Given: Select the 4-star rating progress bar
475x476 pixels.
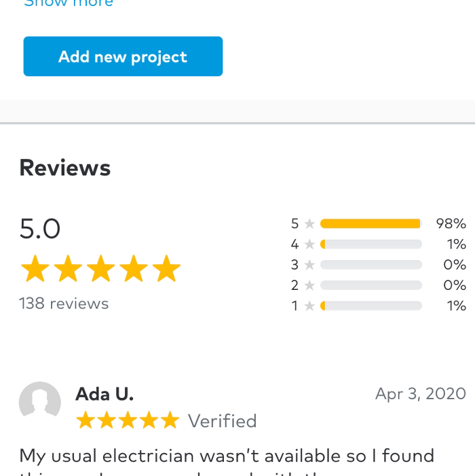Looking at the screenshot, I should pos(370,244).
